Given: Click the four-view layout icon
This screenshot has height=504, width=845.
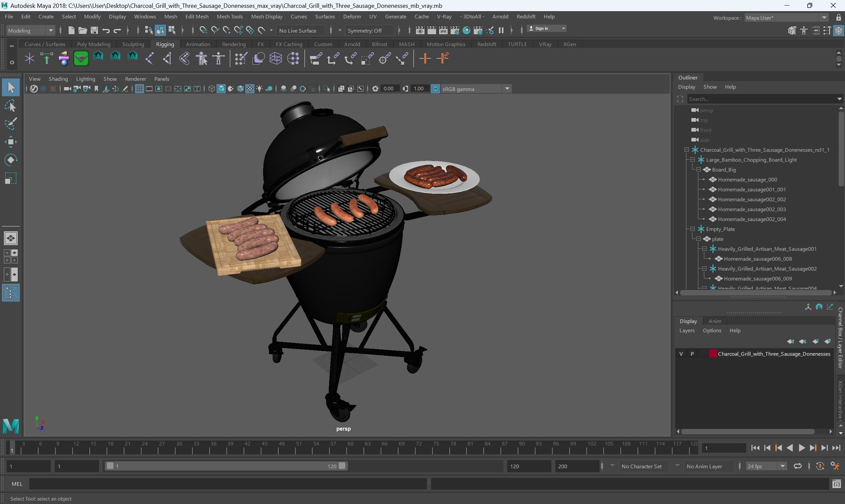Looking at the screenshot, I should 10,256.
